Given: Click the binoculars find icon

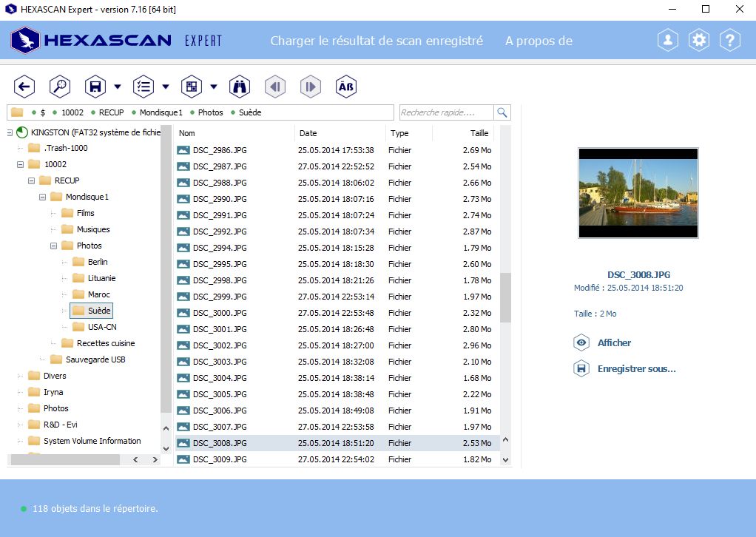Looking at the screenshot, I should (x=240, y=87).
